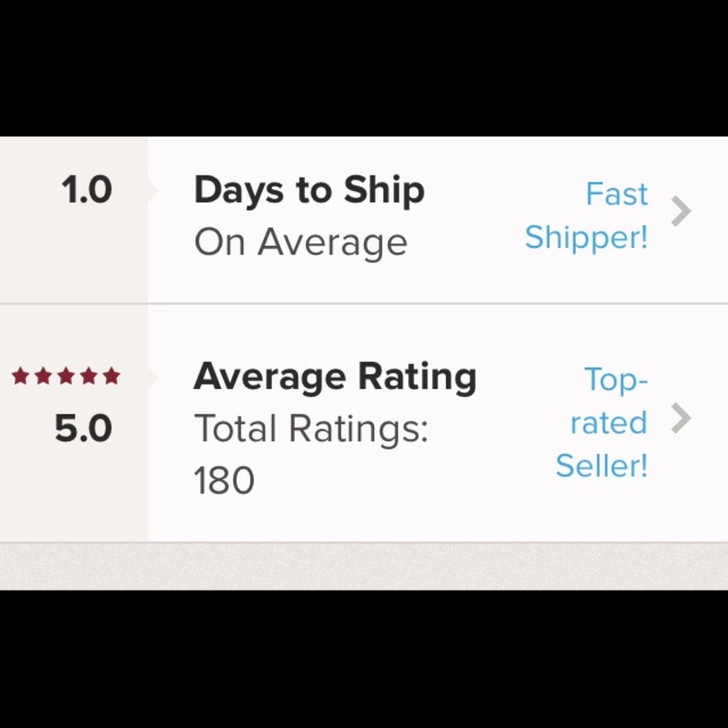The width and height of the screenshot is (728, 728).
Task: Select the Average Rating heading
Action: [335, 377]
